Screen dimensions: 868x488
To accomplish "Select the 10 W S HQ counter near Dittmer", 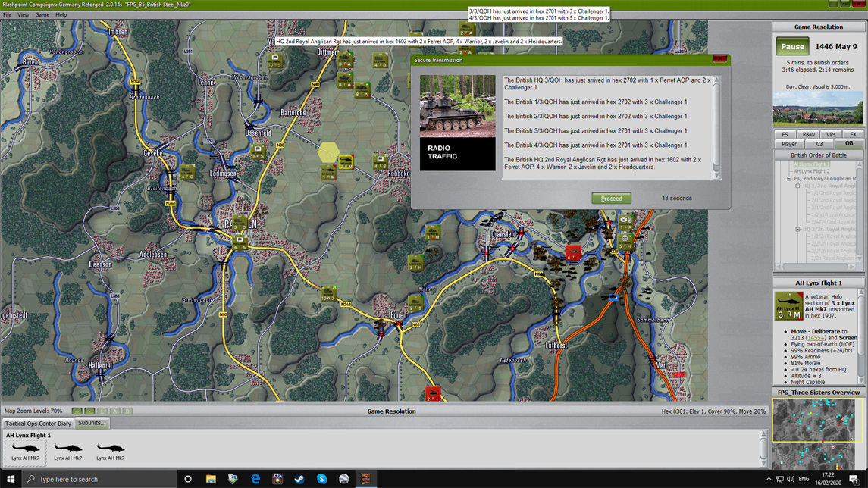I will click(275, 61).
